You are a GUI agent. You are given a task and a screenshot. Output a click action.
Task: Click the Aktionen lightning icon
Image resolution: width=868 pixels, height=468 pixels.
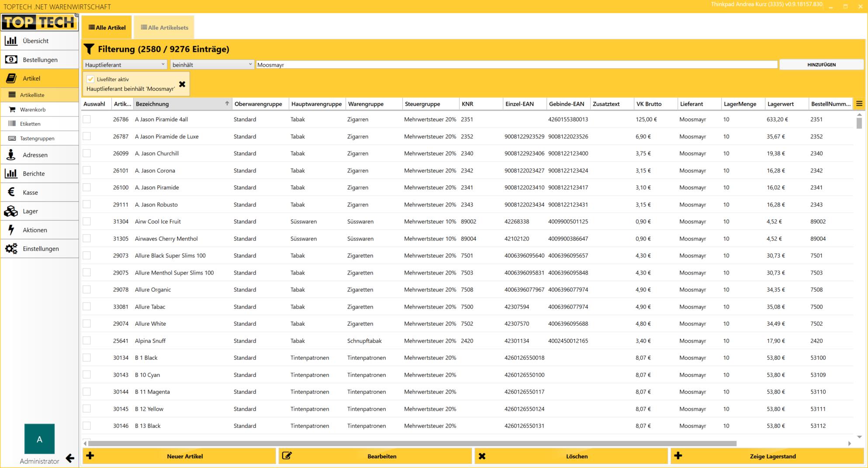11,230
